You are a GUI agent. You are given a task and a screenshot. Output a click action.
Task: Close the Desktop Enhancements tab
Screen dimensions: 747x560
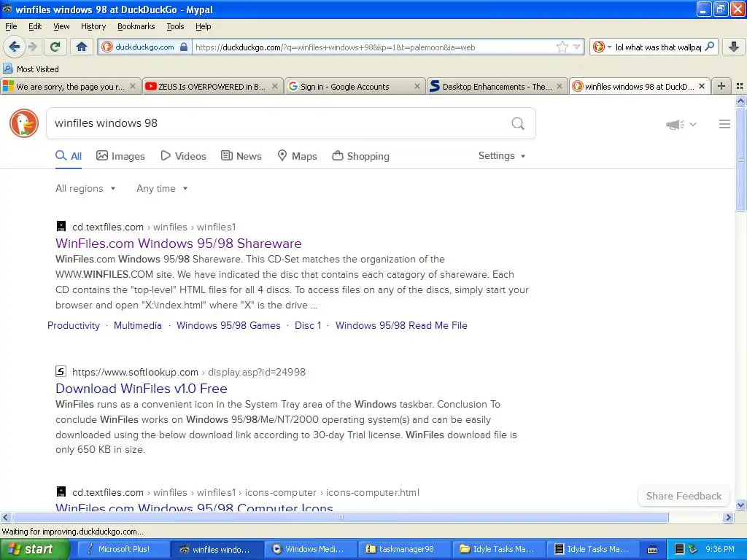tap(560, 86)
